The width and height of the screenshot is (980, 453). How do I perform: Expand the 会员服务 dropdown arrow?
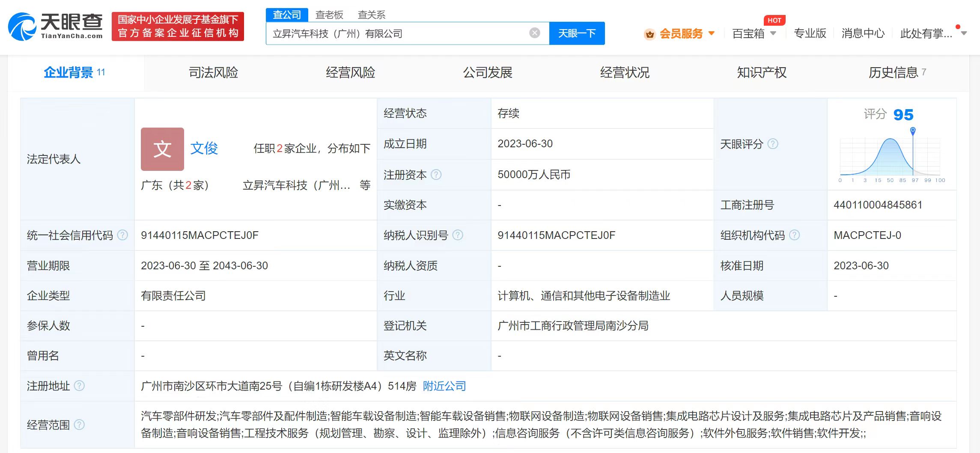pos(712,33)
